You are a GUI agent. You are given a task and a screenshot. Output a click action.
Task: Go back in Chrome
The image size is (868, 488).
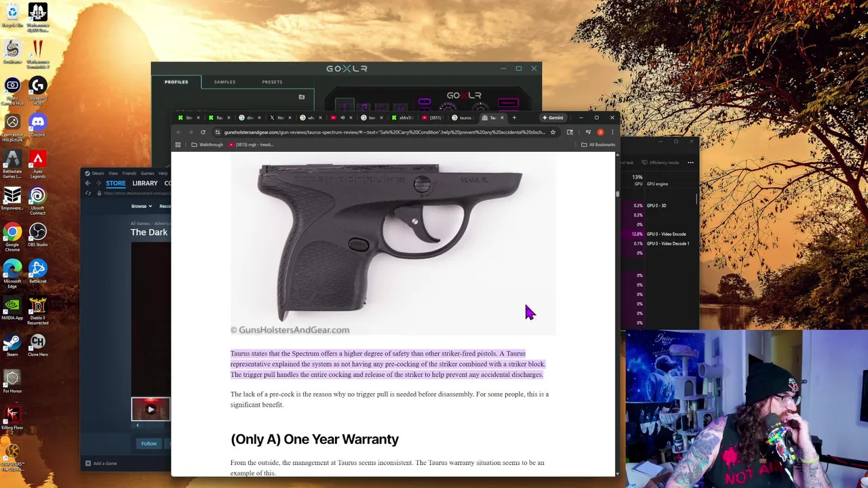[x=180, y=132]
